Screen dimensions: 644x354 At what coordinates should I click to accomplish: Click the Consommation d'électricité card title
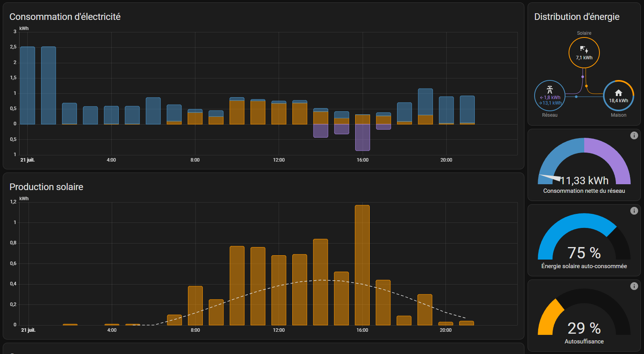[65, 17]
